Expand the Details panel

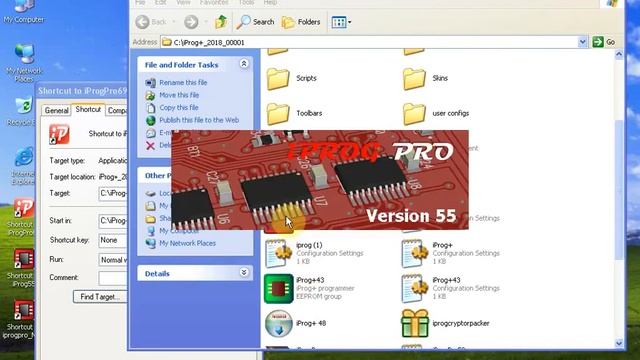[244, 273]
